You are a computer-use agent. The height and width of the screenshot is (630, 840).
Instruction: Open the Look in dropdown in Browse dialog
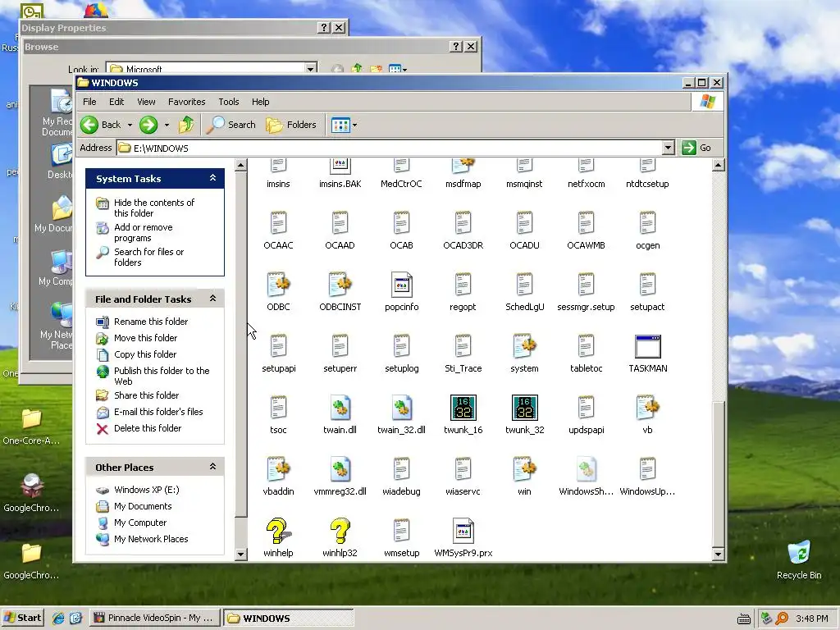(x=310, y=69)
